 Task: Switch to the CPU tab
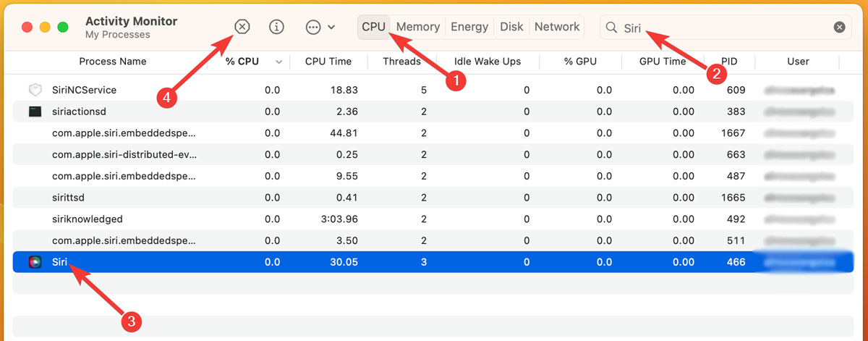tap(374, 27)
